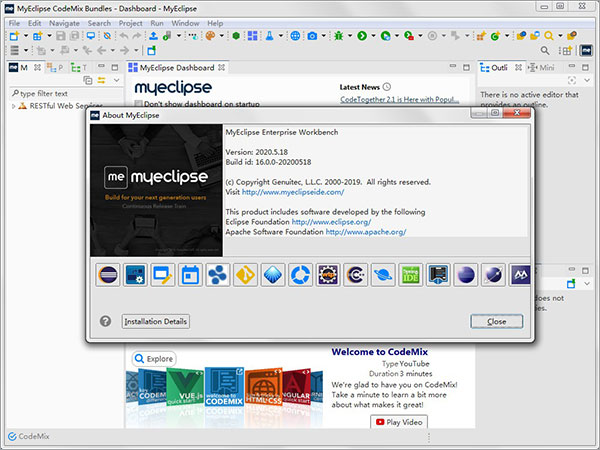Select the MyEclipse Dashboard tab
Viewport: 600px width, 450px height.
177,68
